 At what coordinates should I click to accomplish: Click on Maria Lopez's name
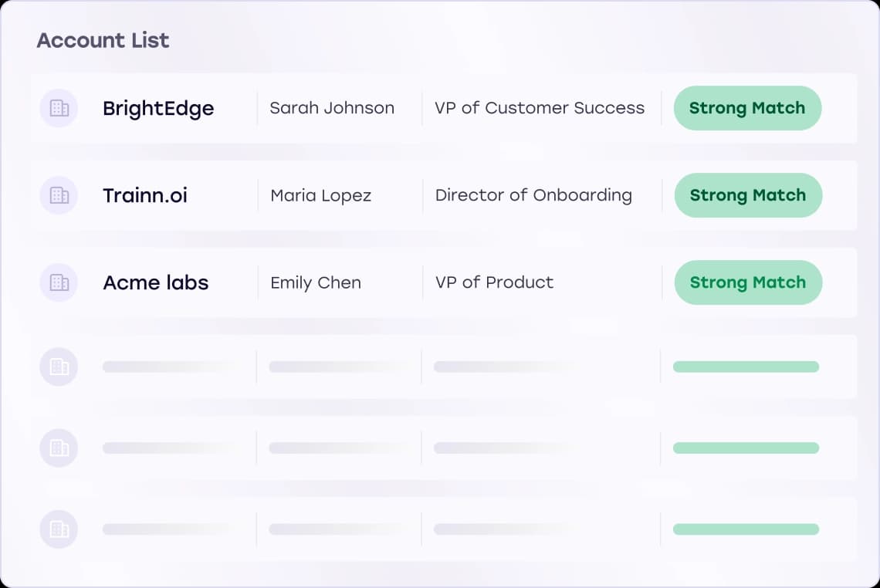tap(320, 195)
